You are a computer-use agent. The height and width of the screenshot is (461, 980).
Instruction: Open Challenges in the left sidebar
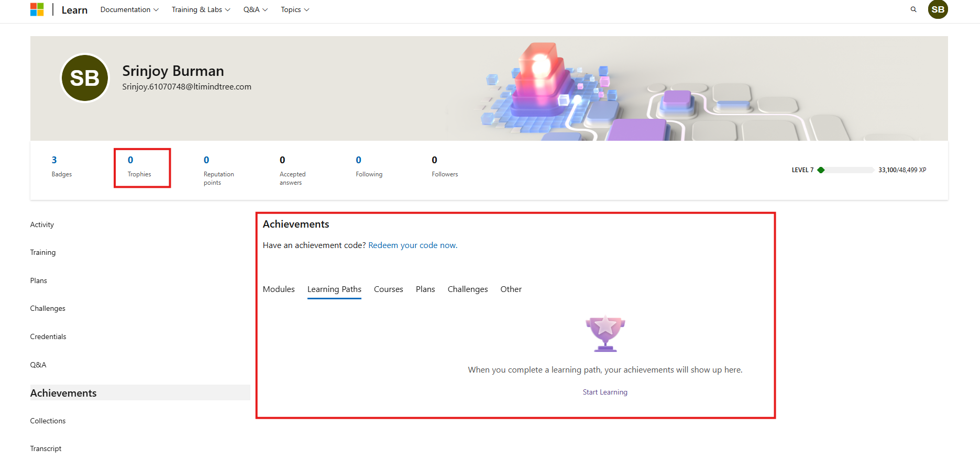48,308
